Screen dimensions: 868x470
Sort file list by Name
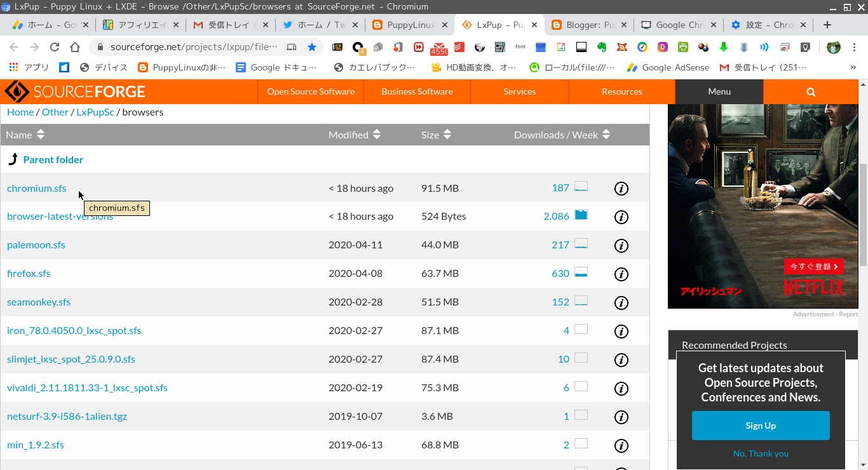pyautogui.click(x=25, y=135)
